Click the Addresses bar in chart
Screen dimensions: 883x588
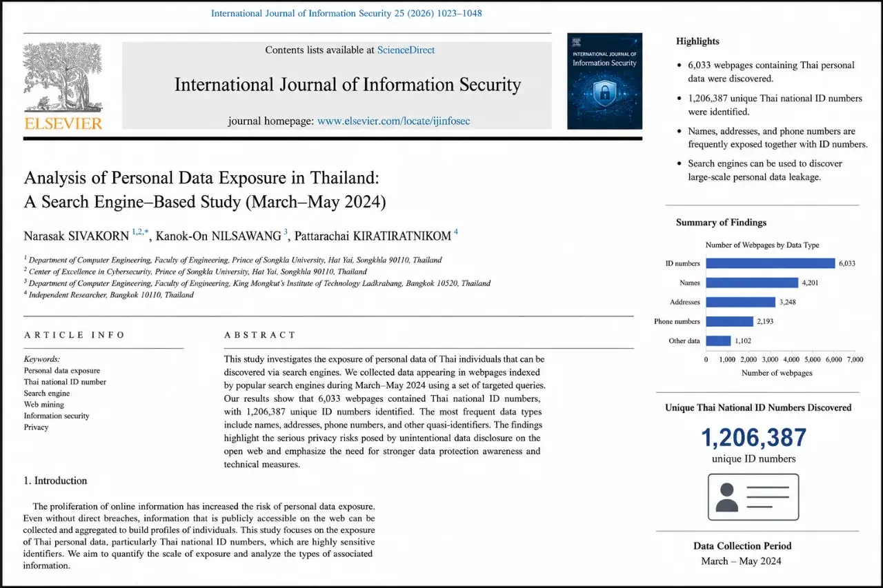pyautogui.click(x=741, y=302)
